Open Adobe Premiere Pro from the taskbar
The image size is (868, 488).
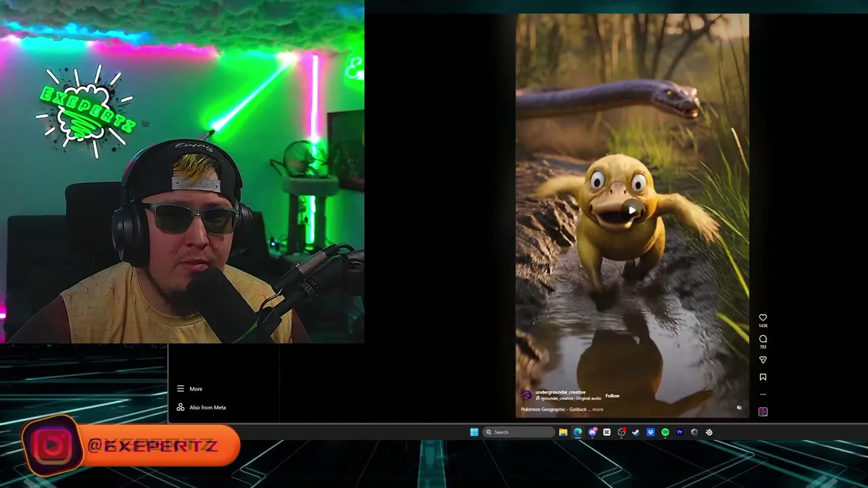point(679,432)
